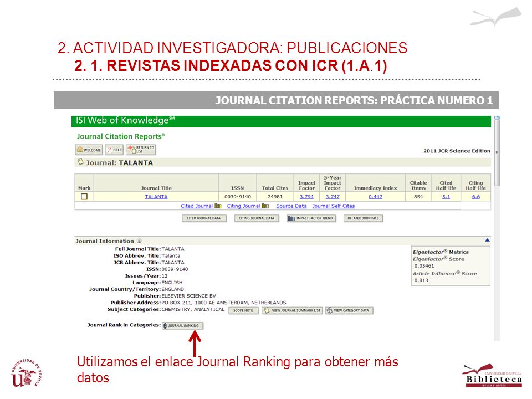Open the Impact Factor value 3.794
This screenshot has height=399, width=532.
[306, 196]
